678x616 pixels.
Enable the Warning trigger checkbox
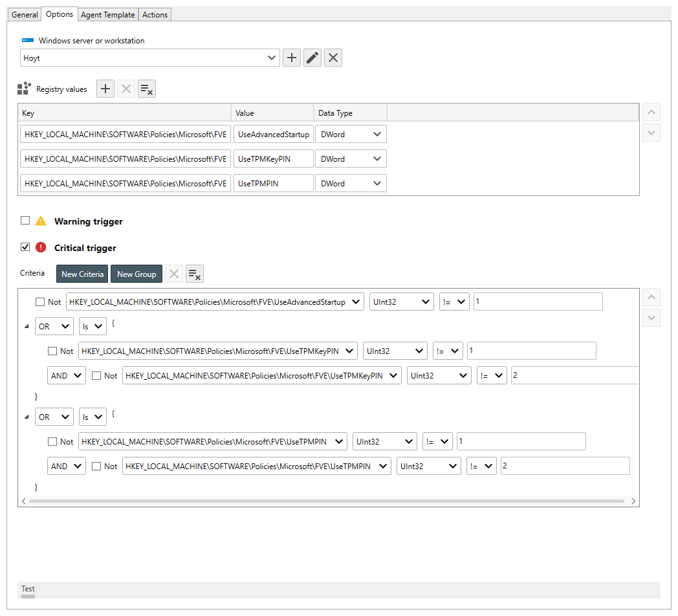(x=25, y=221)
